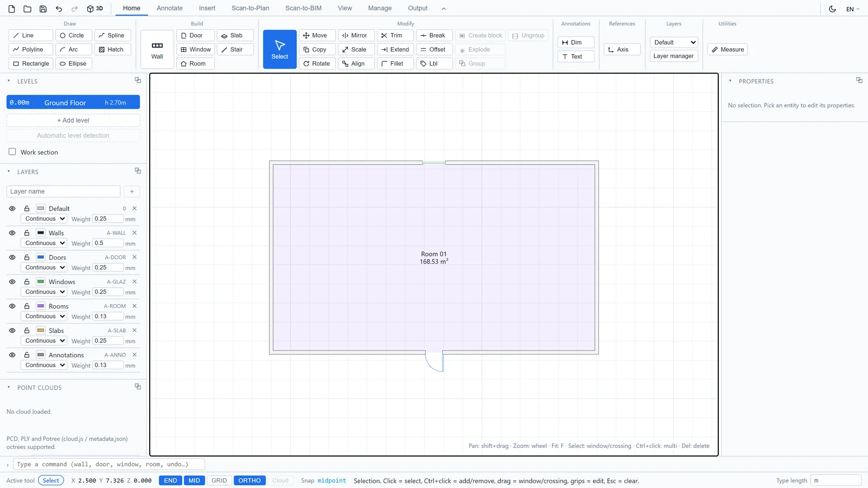Use the Hatch tool
The width and height of the screenshot is (868, 488).
[x=113, y=49]
